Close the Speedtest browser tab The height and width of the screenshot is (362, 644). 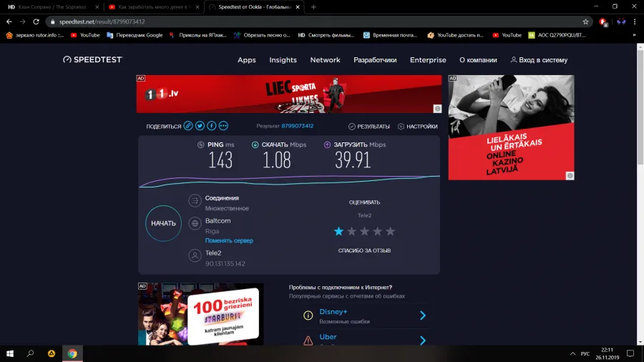coord(298,7)
